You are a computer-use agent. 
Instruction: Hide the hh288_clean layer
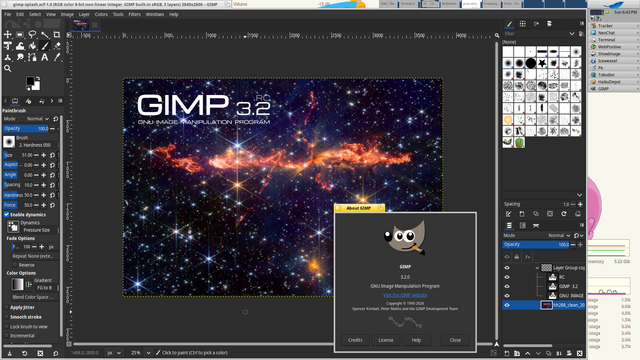pyautogui.click(x=507, y=305)
